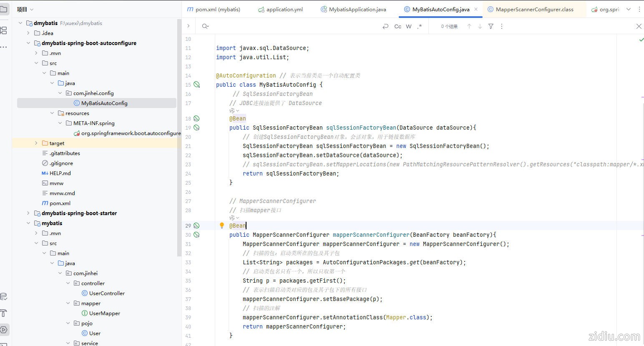
Task: Switch to application.yml tab
Action: [284, 9]
